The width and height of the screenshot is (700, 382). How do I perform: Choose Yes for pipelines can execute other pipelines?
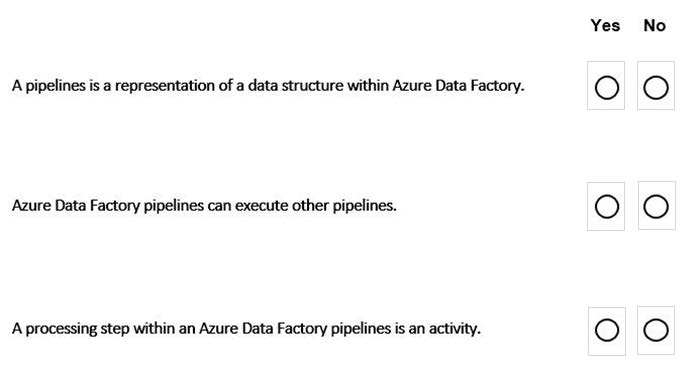click(x=606, y=207)
